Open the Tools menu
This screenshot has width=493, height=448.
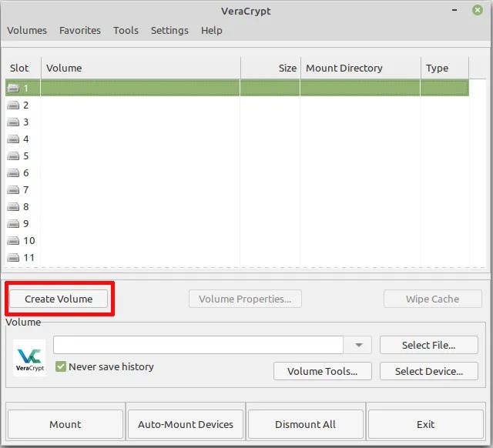(x=126, y=31)
